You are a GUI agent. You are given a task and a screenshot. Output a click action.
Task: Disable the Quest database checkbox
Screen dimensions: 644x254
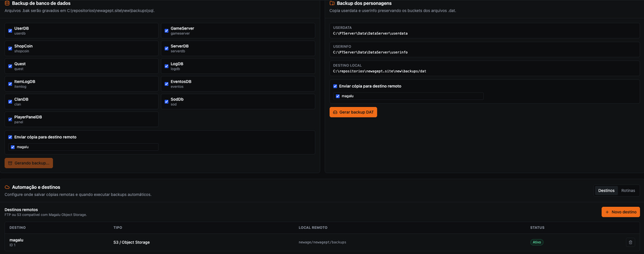tap(10, 66)
